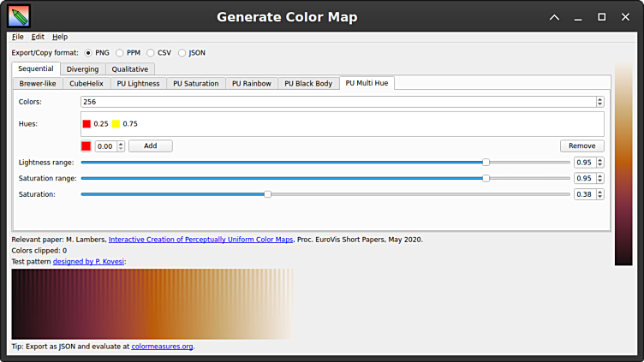Click the Colors input field showing 256
The width and height of the screenshot is (644, 362).
coord(337,102)
